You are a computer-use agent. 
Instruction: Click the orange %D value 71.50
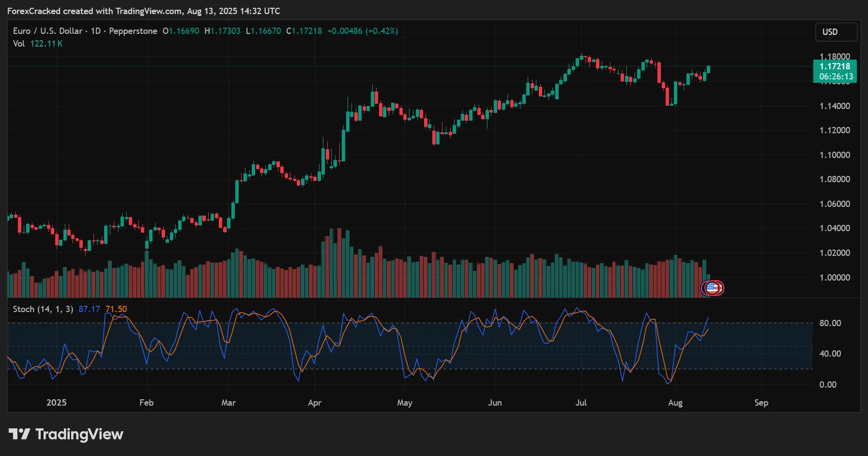pyautogui.click(x=116, y=309)
